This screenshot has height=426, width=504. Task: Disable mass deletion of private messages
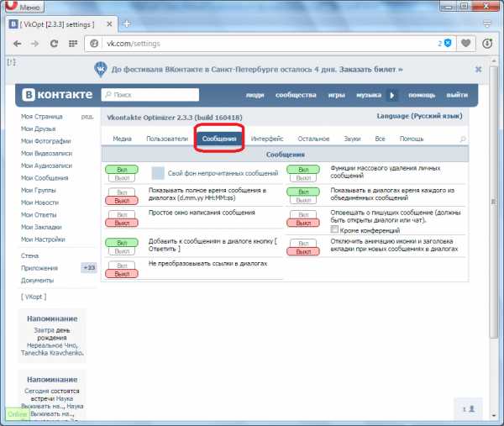tap(303, 178)
